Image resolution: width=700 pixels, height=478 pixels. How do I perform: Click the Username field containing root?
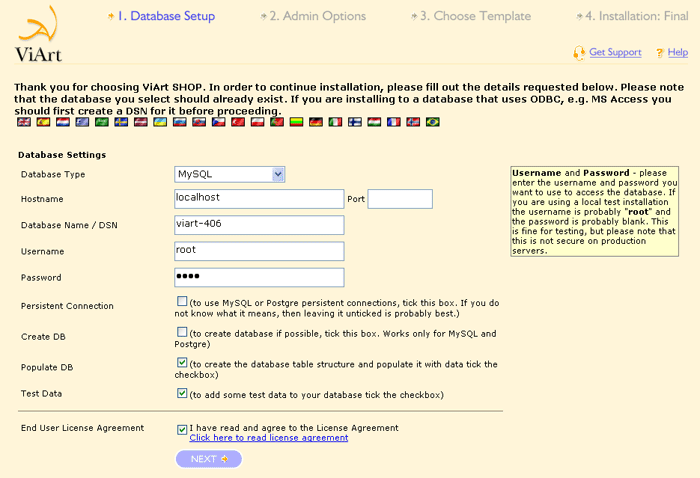[x=259, y=251]
